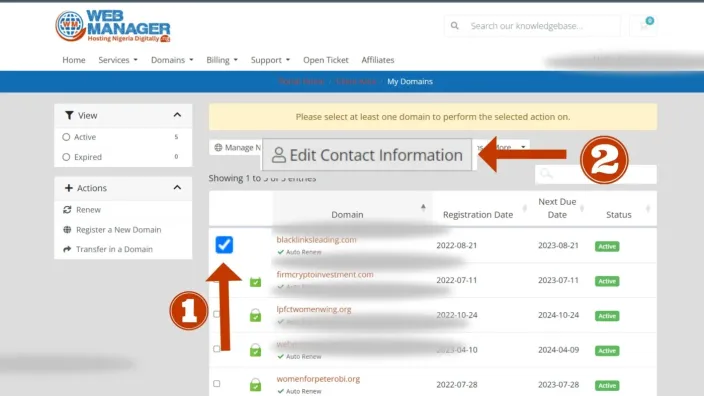Click Transfer in a Domain link
This screenshot has height=396, width=704.
pos(114,249)
